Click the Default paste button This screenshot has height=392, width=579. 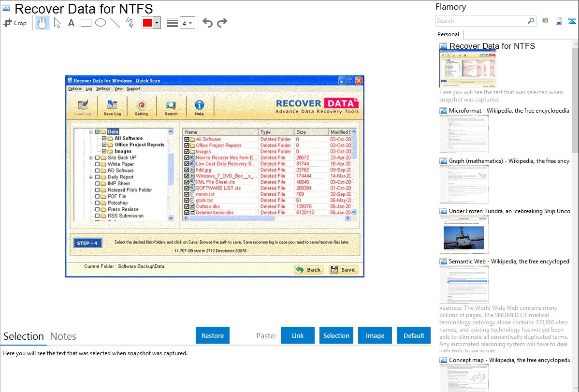[414, 335]
